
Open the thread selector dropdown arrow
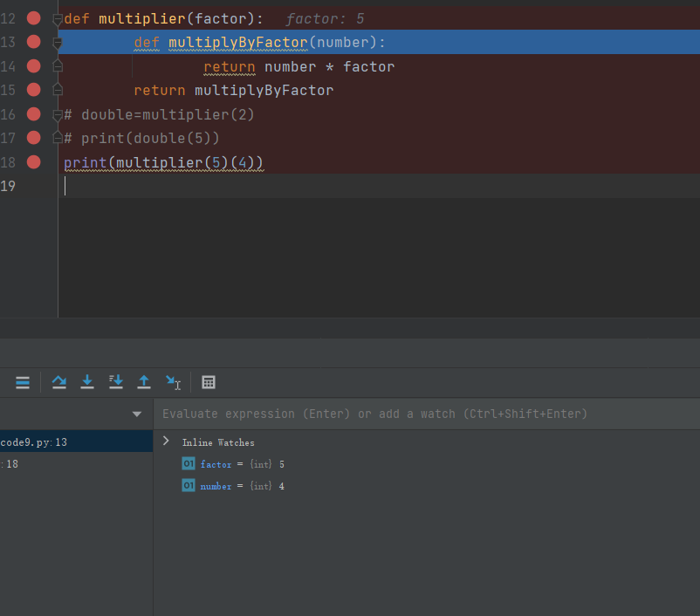137,414
